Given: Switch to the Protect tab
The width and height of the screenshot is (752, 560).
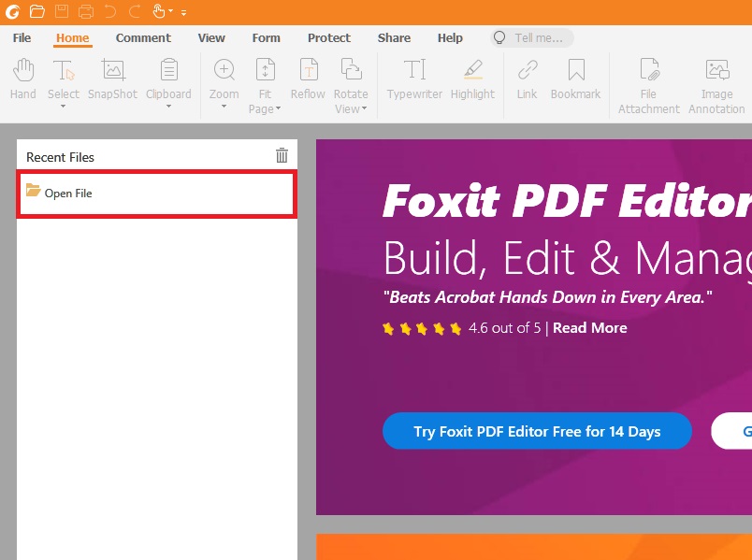Looking at the screenshot, I should point(329,38).
